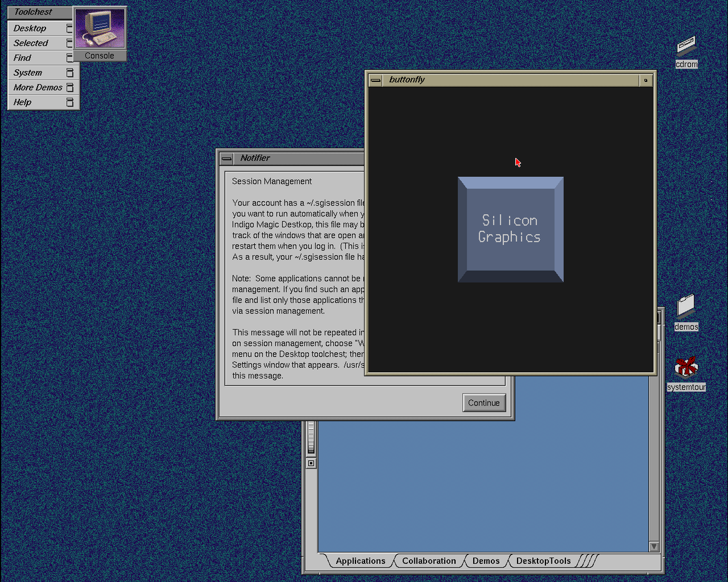Open the System toolchest menu
This screenshot has width=728, height=582.
pyautogui.click(x=43, y=73)
